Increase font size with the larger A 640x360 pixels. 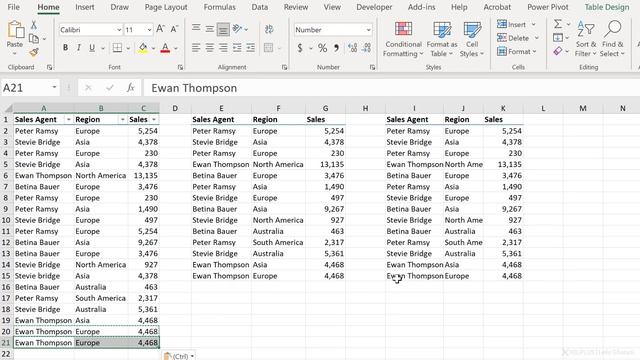160,29
